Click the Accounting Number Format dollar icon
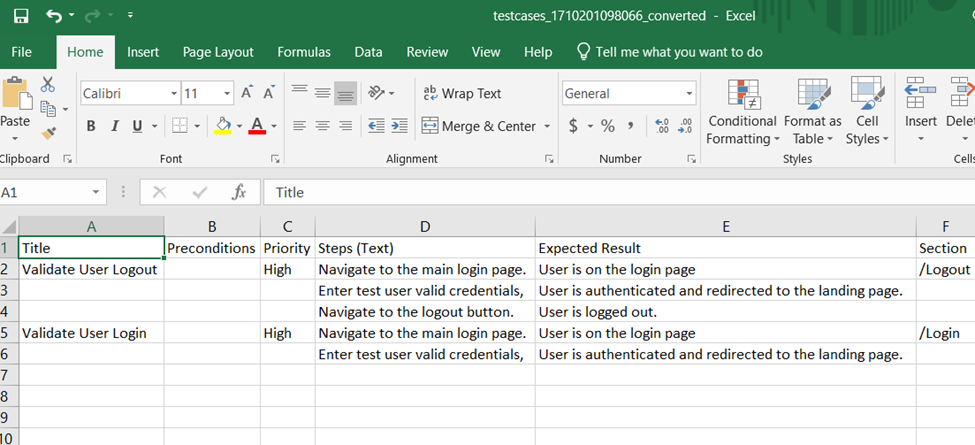Viewport: 975px width, 445px height. coord(573,126)
